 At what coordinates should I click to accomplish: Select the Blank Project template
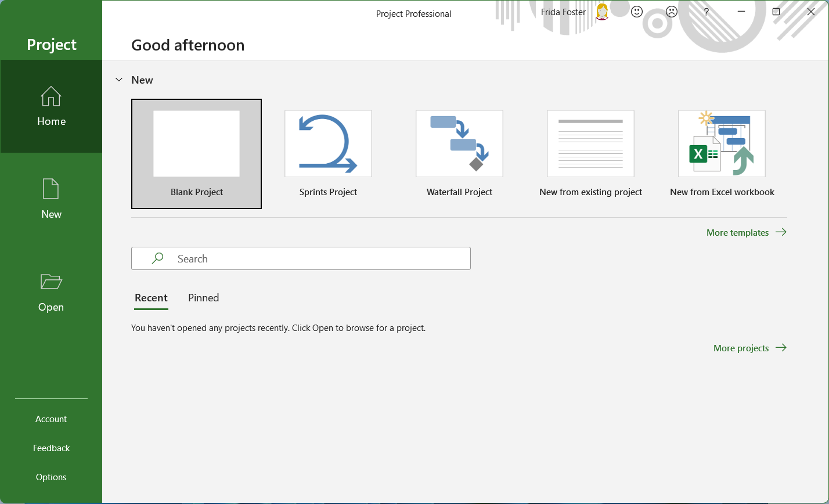197,154
